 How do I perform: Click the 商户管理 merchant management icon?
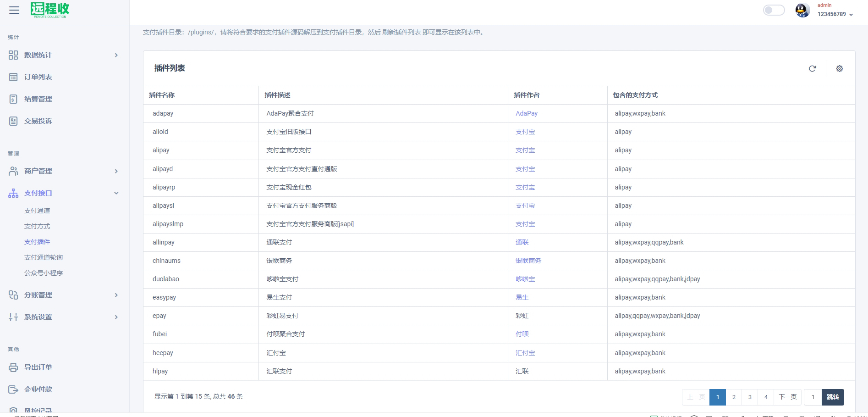point(13,171)
